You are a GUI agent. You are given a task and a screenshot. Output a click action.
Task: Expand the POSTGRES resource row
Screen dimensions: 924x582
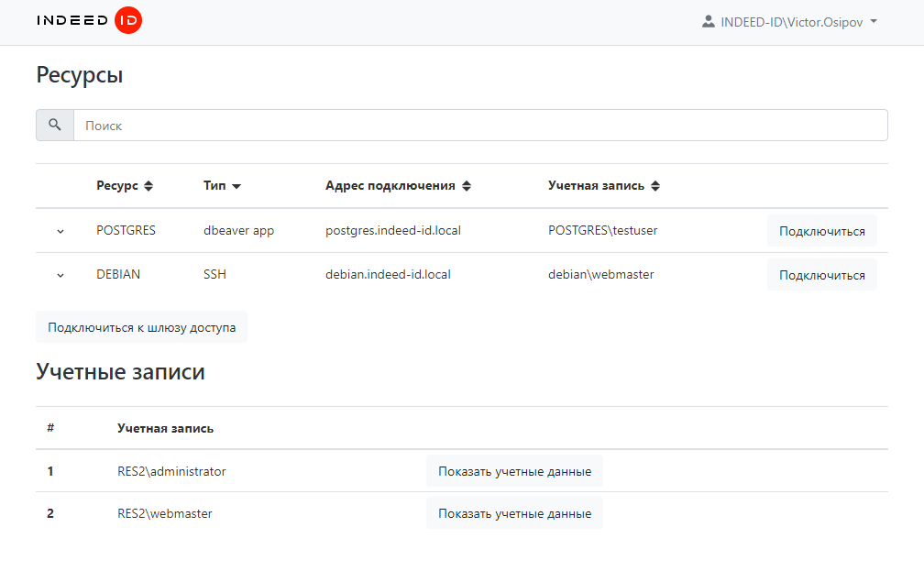[60, 231]
